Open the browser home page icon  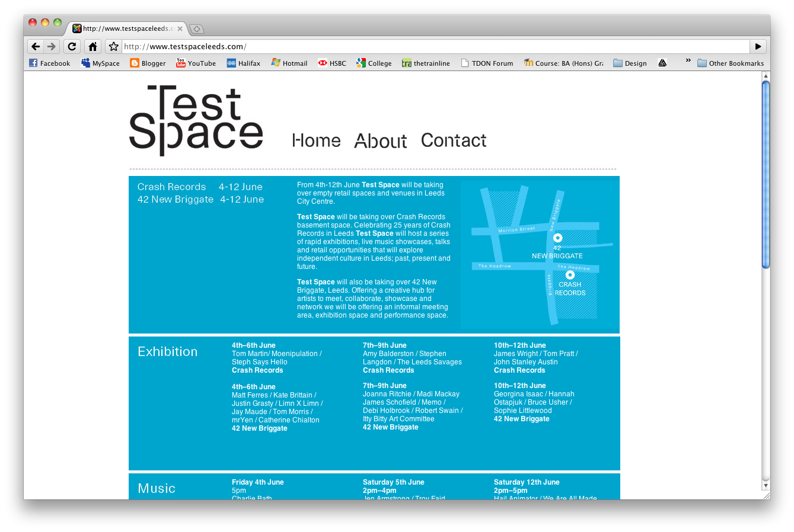click(x=93, y=46)
